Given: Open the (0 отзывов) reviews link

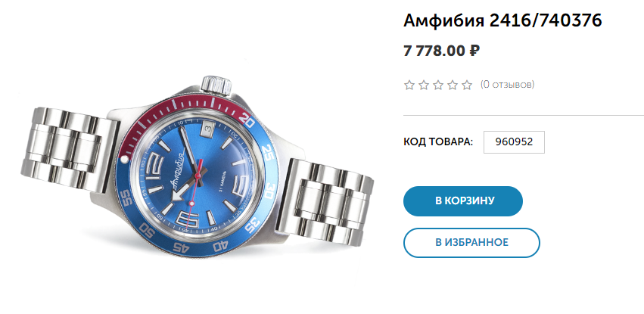Looking at the screenshot, I should 507,85.
